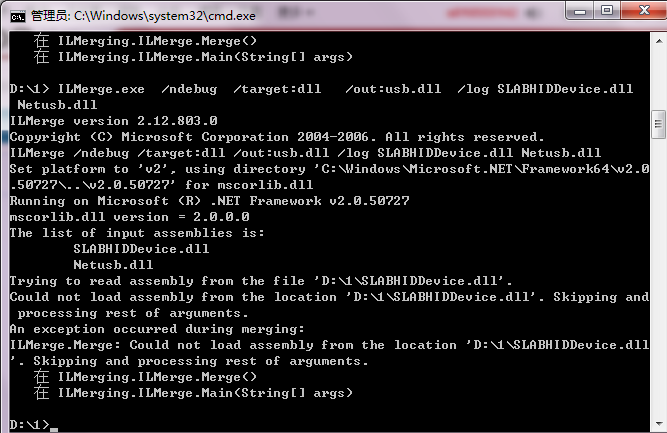Screen dimensions: 667x433
Task: Click the scrollbar track above the thumb
Action: 658,80
